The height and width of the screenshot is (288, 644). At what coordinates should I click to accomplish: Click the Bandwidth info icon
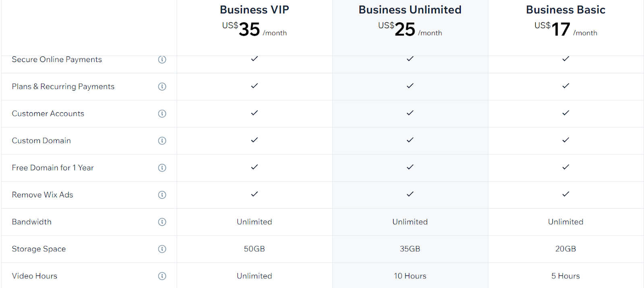point(162,222)
